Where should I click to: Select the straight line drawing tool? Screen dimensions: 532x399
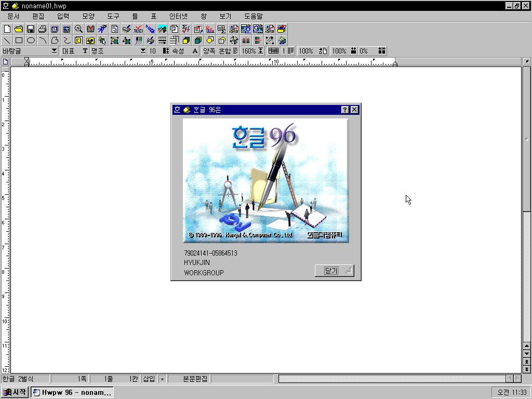click(7, 41)
